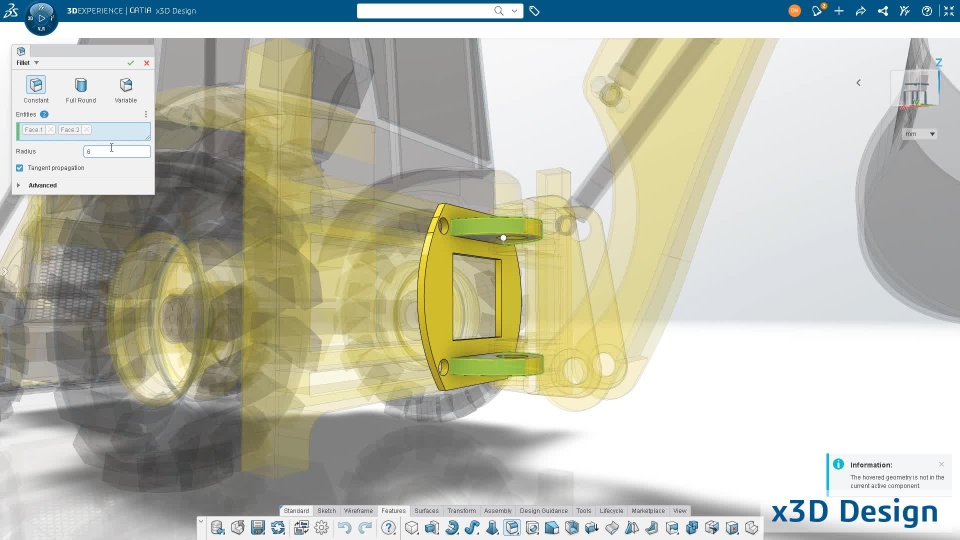Collapse the action bar with chevron

tap(201, 522)
